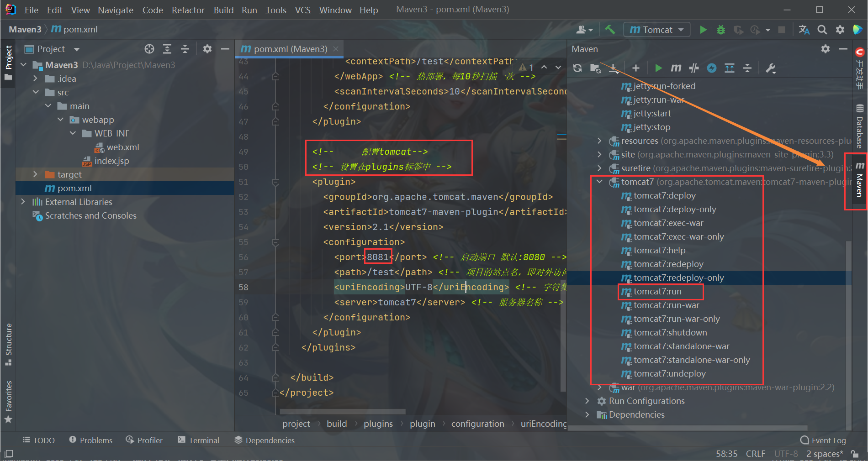Run Tomcat with coverage
Viewport: 868px width, 461px height.
tap(738, 30)
